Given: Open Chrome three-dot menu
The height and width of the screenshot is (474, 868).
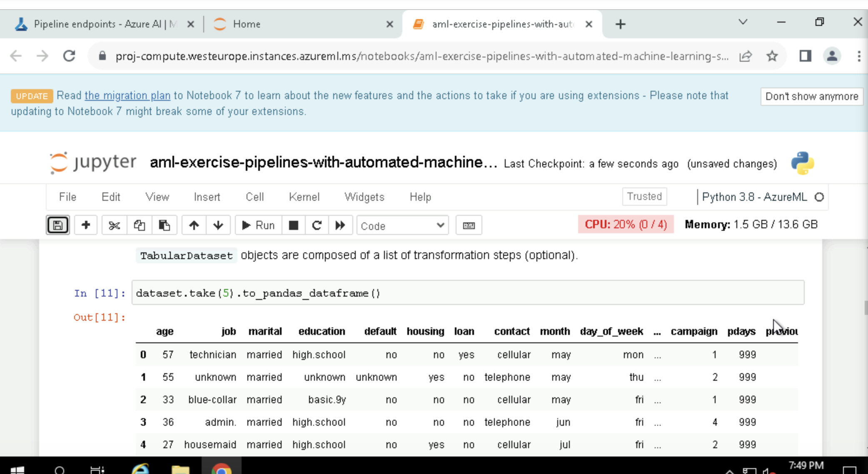Looking at the screenshot, I should tap(859, 56).
